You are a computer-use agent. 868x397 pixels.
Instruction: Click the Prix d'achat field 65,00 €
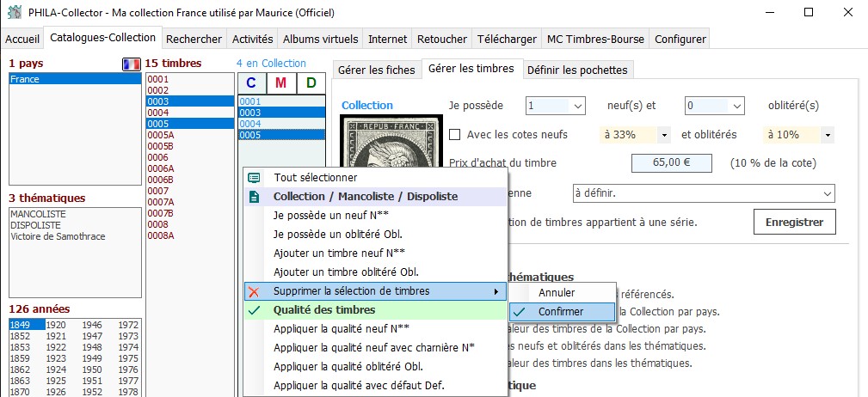[672, 163]
